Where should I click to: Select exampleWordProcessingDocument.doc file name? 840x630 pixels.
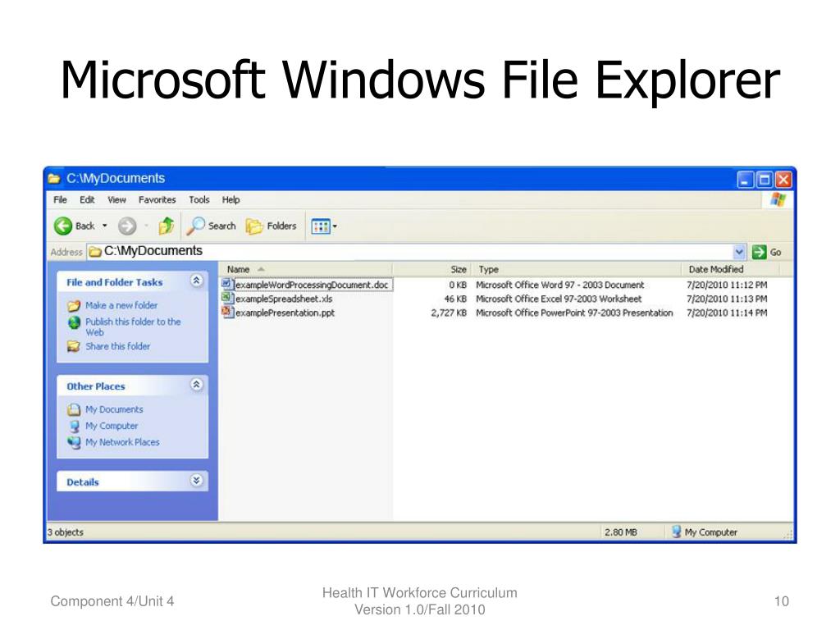(312, 285)
